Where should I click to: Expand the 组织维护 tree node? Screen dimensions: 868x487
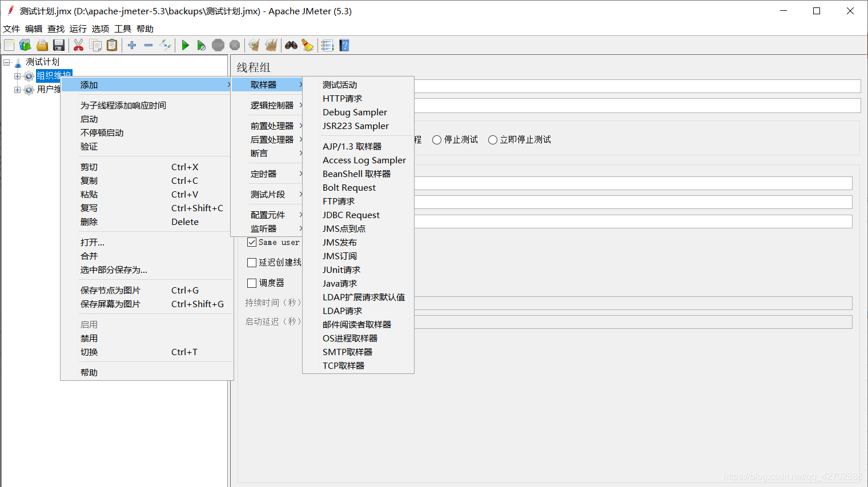(x=17, y=76)
